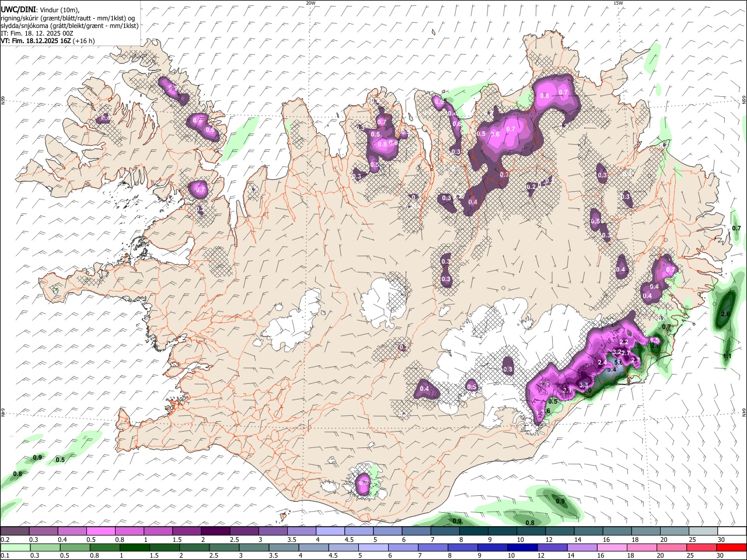Click the 'IT: Fim. 18. 12. 2025 00Z' line
The image size is (747, 560).
click(x=36, y=33)
